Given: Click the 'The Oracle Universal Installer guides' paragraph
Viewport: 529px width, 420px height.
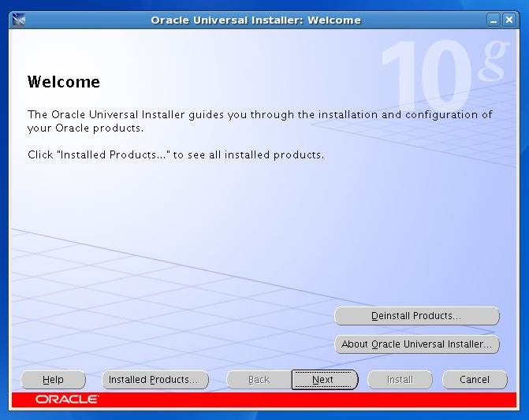Looking at the screenshot, I should (x=260, y=121).
